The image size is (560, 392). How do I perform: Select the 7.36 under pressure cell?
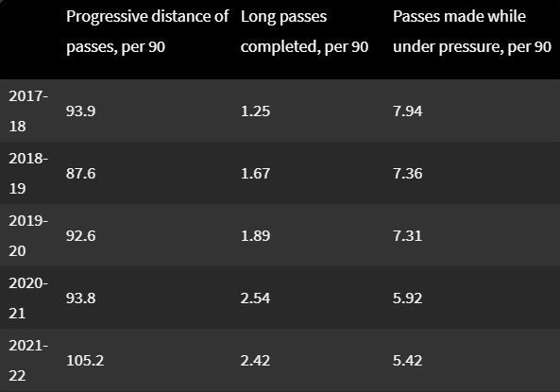point(408,173)
